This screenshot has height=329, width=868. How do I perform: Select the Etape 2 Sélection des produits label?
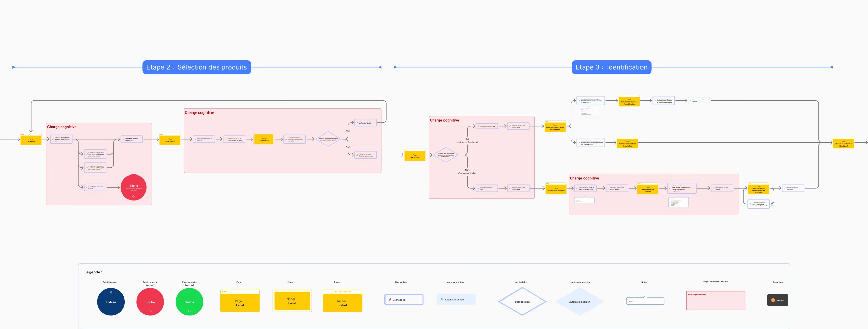197,67
